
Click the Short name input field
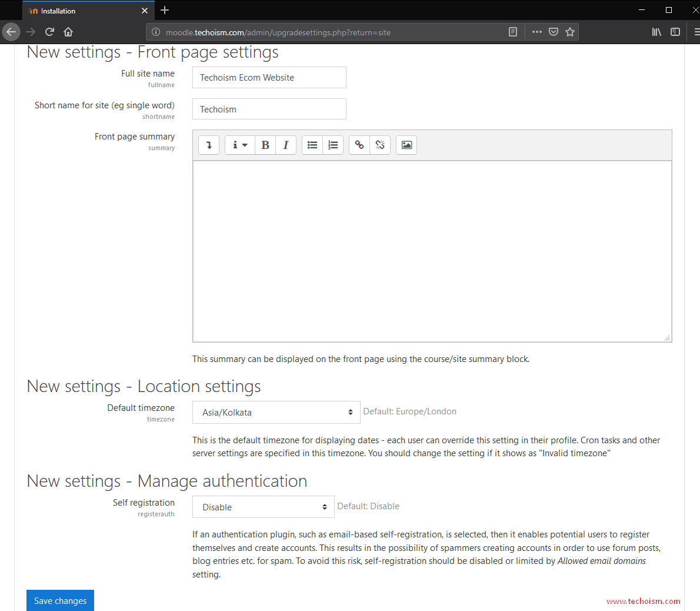pyautogui.click(x=269, y=109)
